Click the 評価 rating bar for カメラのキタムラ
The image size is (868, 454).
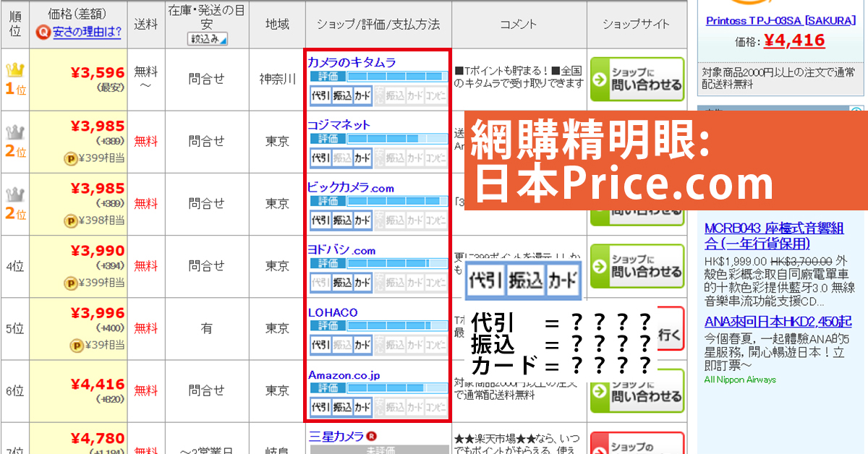click(379, 77)
